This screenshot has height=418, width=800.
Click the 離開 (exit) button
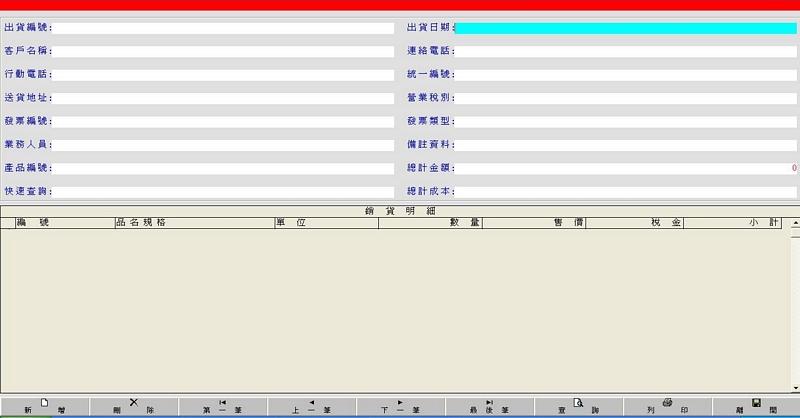pyautogui.click(x=756, y=407)
